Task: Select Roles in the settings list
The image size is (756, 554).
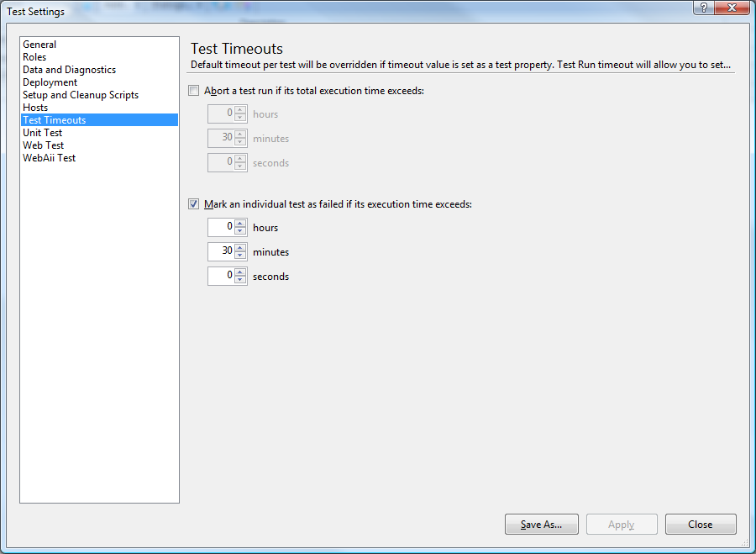Action: click(x=34, y=57)
